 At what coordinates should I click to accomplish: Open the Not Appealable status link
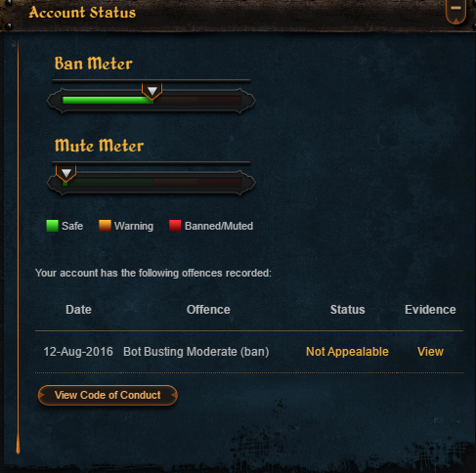click(347, 352)
